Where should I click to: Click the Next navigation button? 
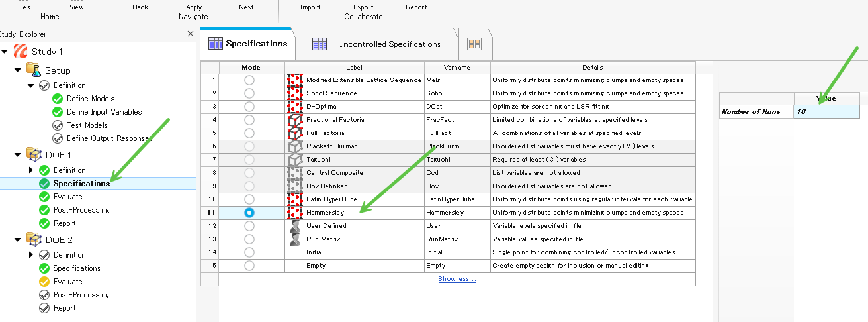(x=246, y=7)
